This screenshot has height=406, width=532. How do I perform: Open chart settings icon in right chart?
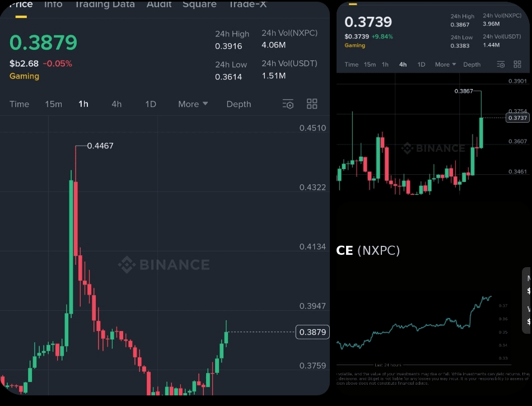[x=501, y=64]
